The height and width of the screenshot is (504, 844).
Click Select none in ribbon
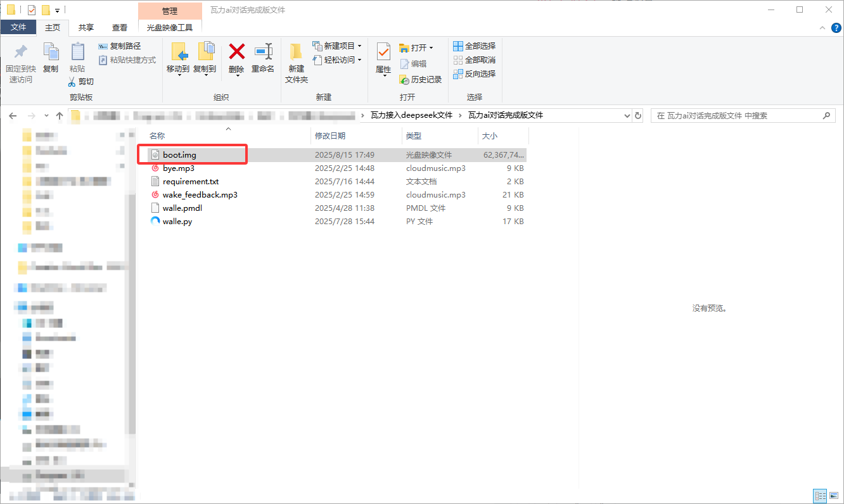point(475,60)
